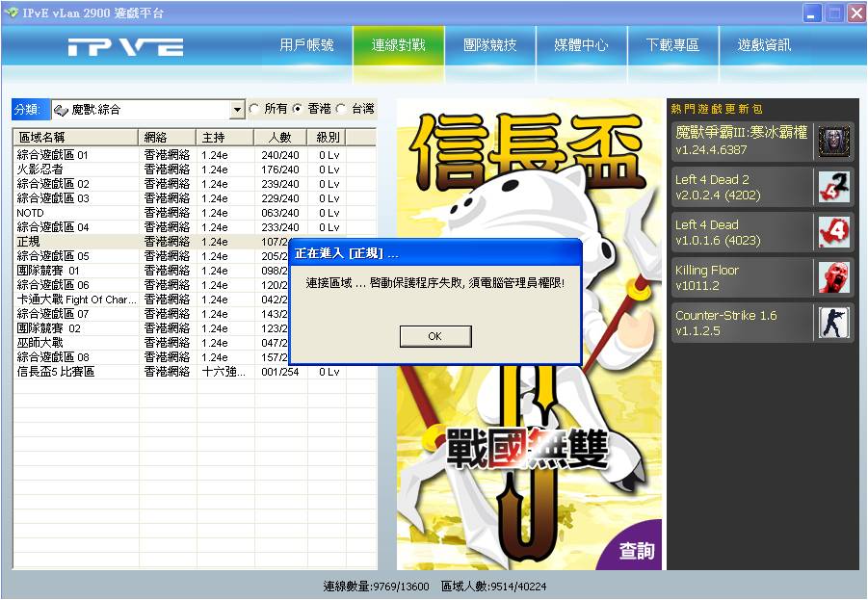This screenshot has height=600, width=868.
Task: Open the 團隊競技 tab
Action: (490, 45)
